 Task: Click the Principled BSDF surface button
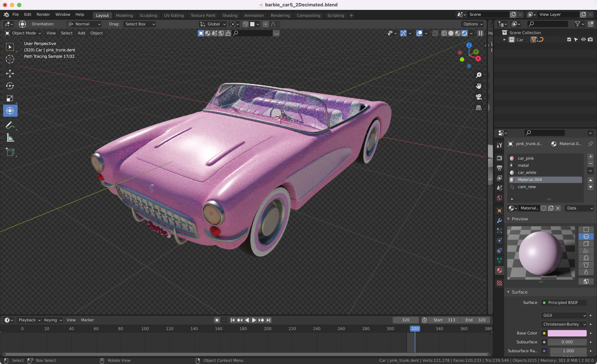click(x=564, y=303)
